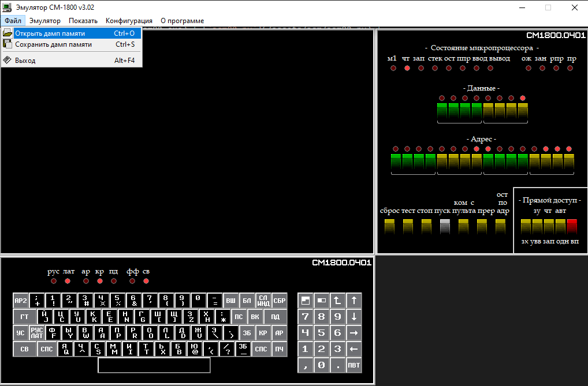Image resolution: width=588 pixels, height=386 pixels.
Task: Open the Конфигурация menu
Action: coord(129,21)
